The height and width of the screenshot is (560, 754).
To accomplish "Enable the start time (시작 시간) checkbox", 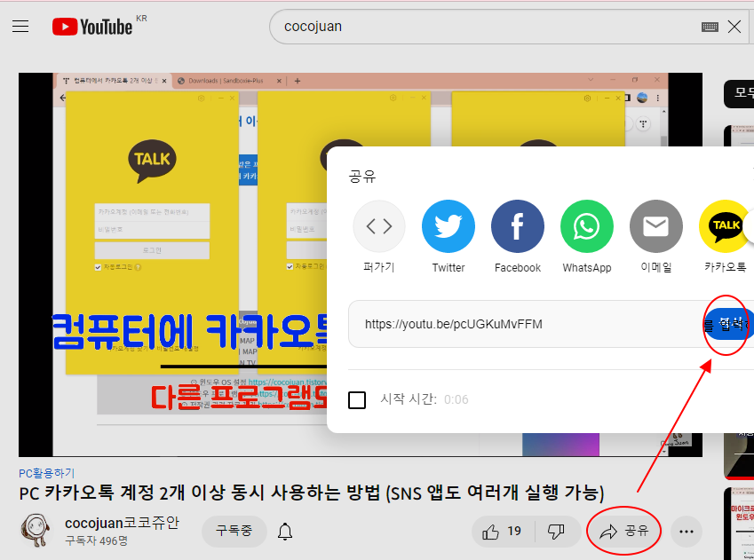I will click(357, 400).
